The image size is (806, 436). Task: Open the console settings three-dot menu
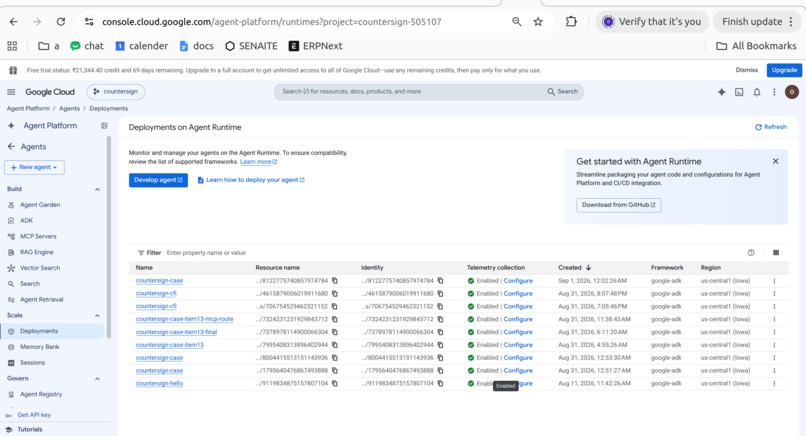point(774,92)
